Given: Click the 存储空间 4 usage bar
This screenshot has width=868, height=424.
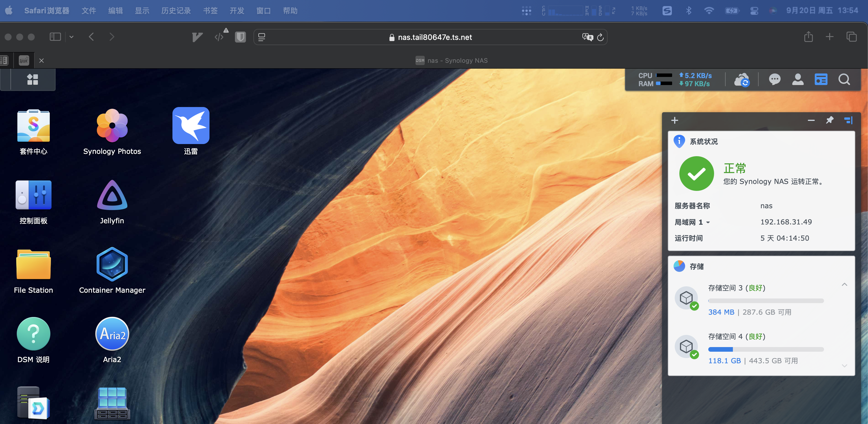Looking at the screenshot, I should (766, 349).
